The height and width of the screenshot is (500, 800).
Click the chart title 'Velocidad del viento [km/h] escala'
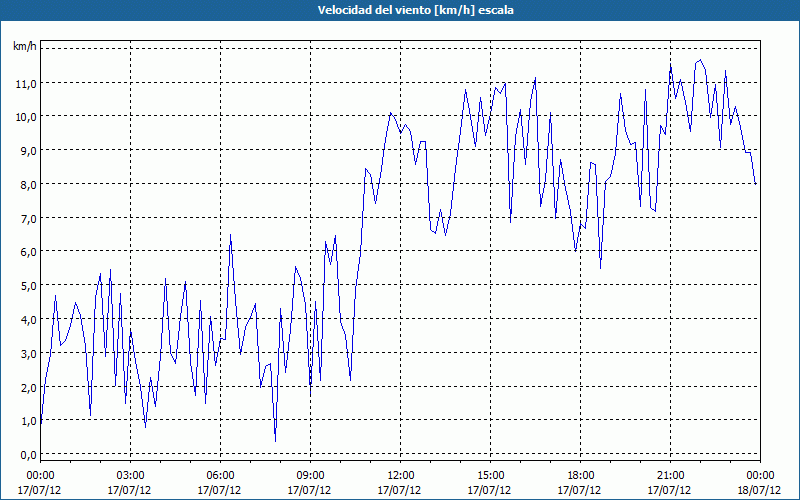(415, 10)
